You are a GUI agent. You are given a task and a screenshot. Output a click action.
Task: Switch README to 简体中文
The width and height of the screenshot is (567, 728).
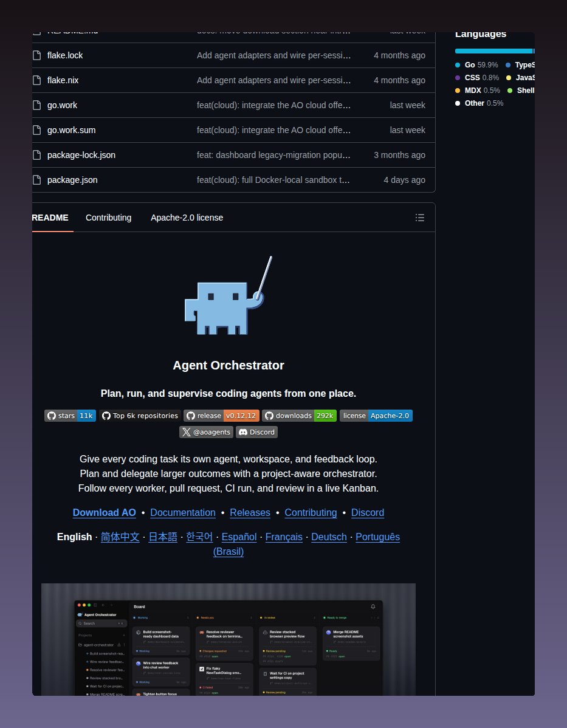tap(120, 537)
